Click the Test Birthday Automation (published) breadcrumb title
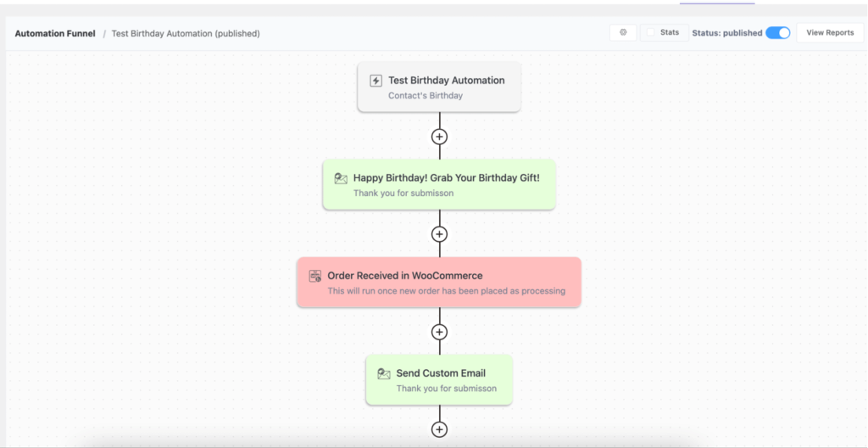Image resolution: width=868 pixels, height=448 pixels. pos(186,34)
